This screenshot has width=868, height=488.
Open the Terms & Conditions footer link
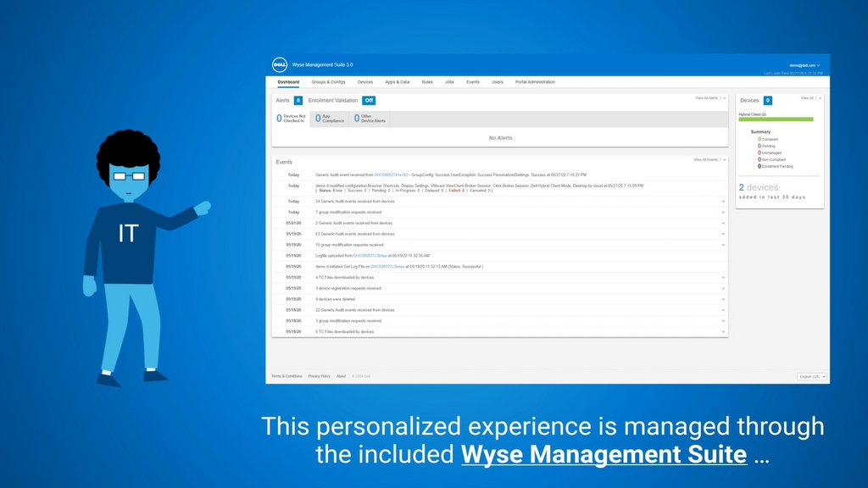pos(287,376)
